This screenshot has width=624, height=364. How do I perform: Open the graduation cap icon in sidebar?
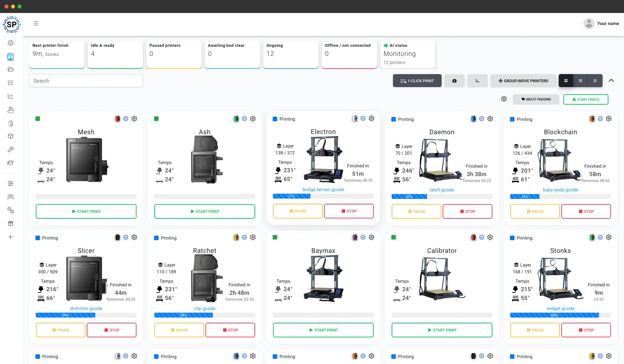pos(11,163)
